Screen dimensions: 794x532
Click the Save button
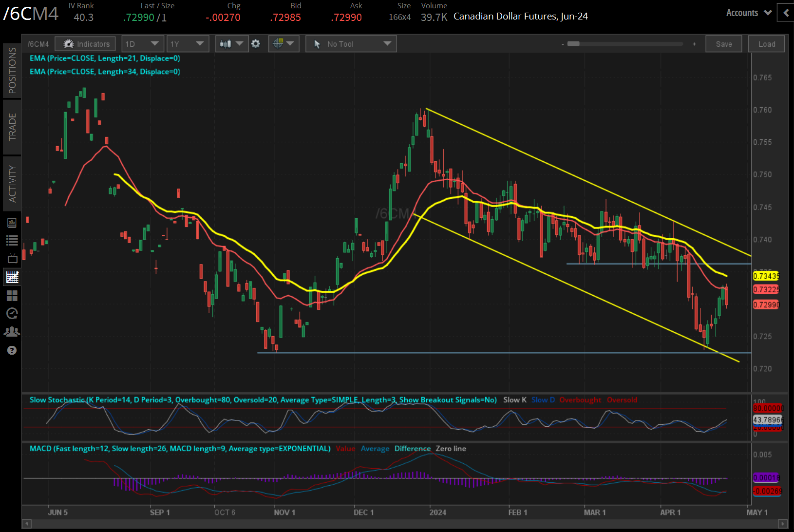(723, 44)
